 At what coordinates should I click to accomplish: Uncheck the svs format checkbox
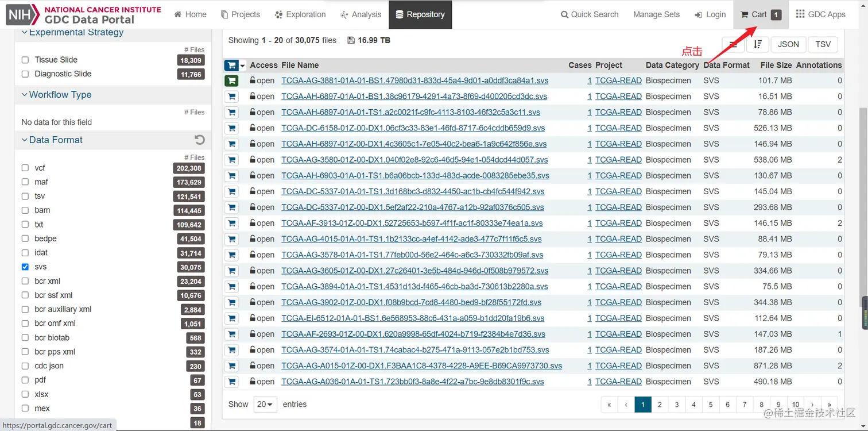coord(25,267)
